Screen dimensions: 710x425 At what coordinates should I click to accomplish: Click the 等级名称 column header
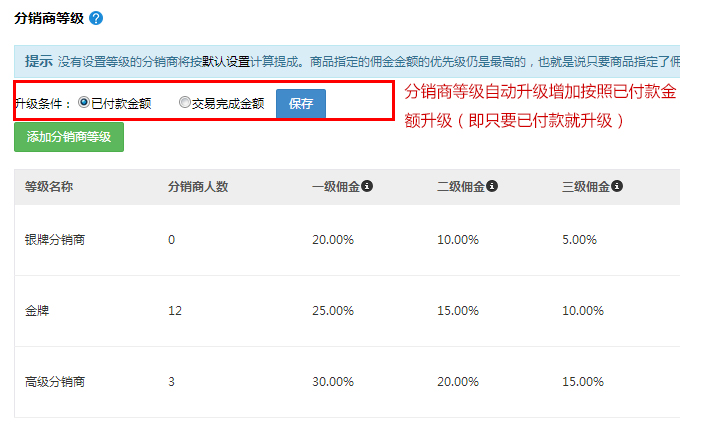[x=49, y=186]
